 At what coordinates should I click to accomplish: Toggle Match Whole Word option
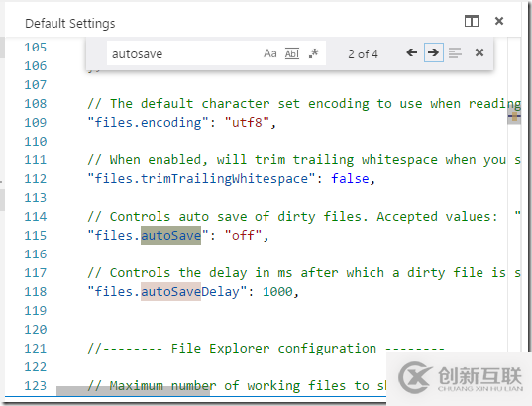[292, 53]
